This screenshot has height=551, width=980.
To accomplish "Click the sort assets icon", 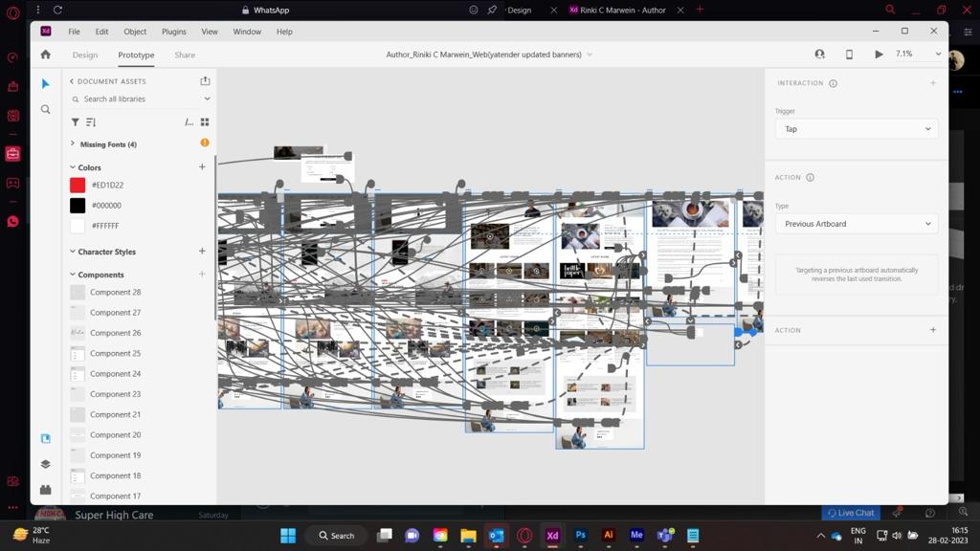I will coord(91,121).
